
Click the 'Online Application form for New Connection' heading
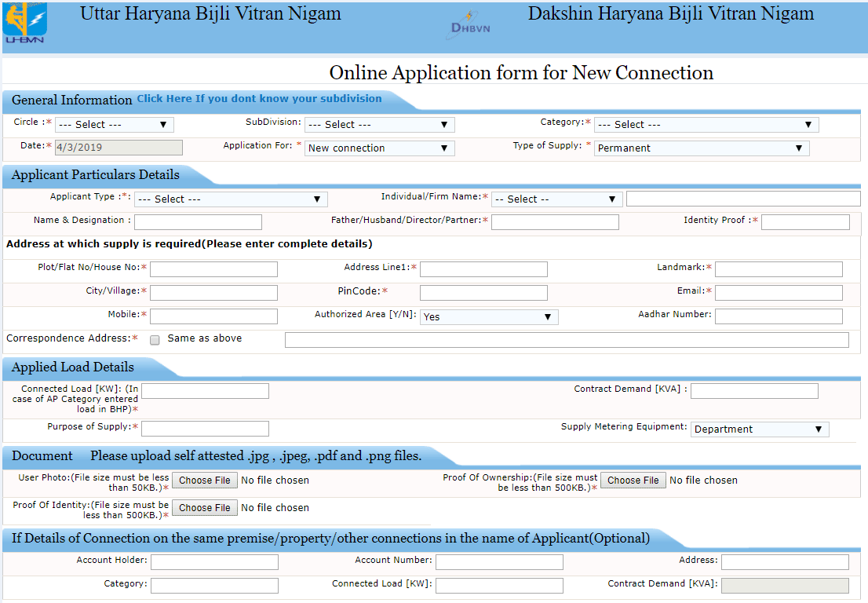[521, 72]
